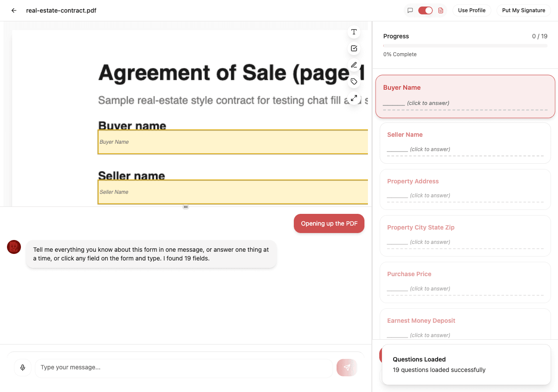The height and width of the screenshot is (392, 558).
Task: Click the Questions Loaded notification
Action: point(466,365)
